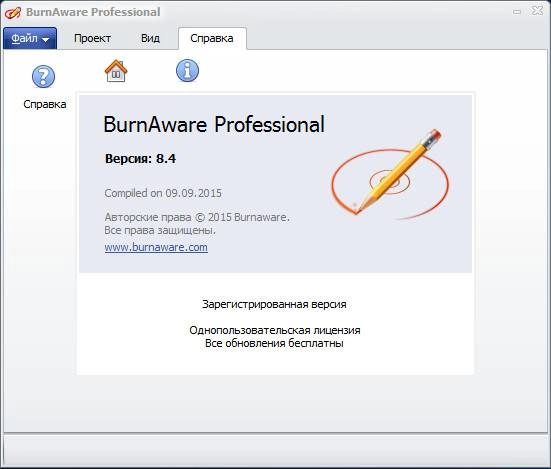Image resolution: width=551 pixels, height=469 pixels.
Task: Select the Справка ribbon tab
Action: click(x=212, y=38)
